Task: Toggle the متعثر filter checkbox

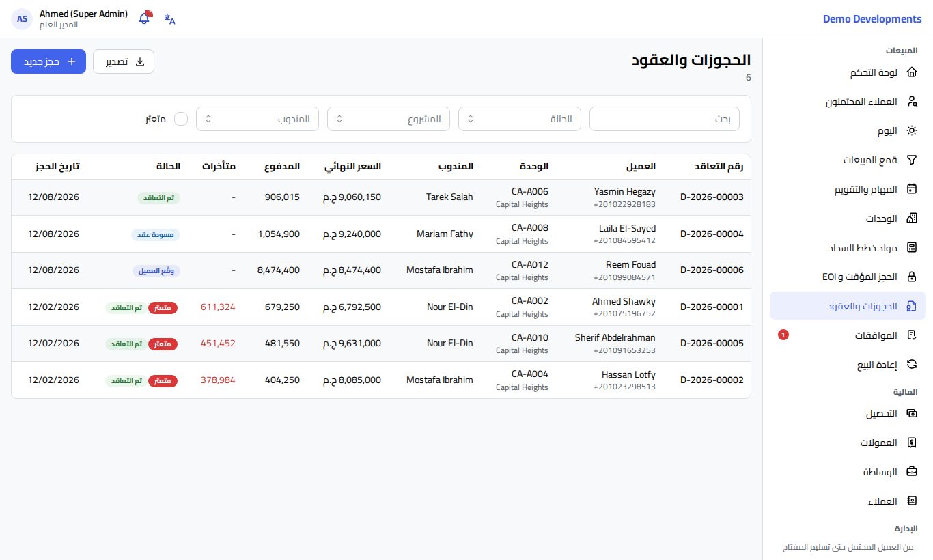Action: (181, 119)
